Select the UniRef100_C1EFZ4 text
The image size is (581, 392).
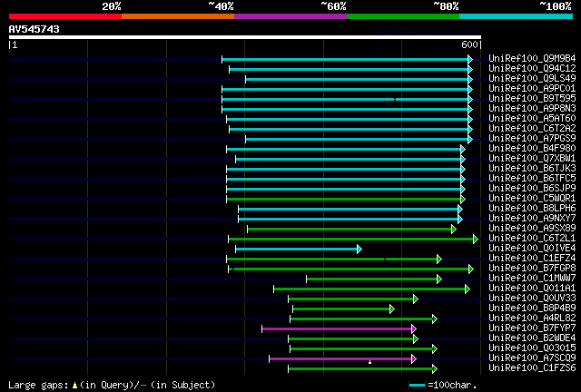coord(532,259)
